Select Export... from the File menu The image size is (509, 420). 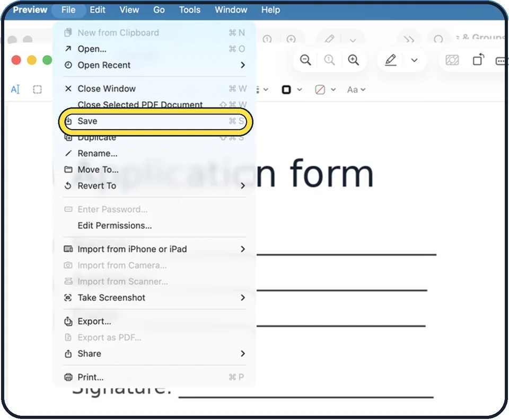[x=154, y=321]
